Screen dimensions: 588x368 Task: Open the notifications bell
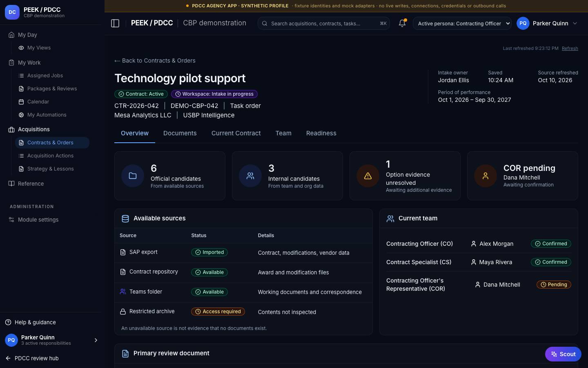click(x=402, y=23)
